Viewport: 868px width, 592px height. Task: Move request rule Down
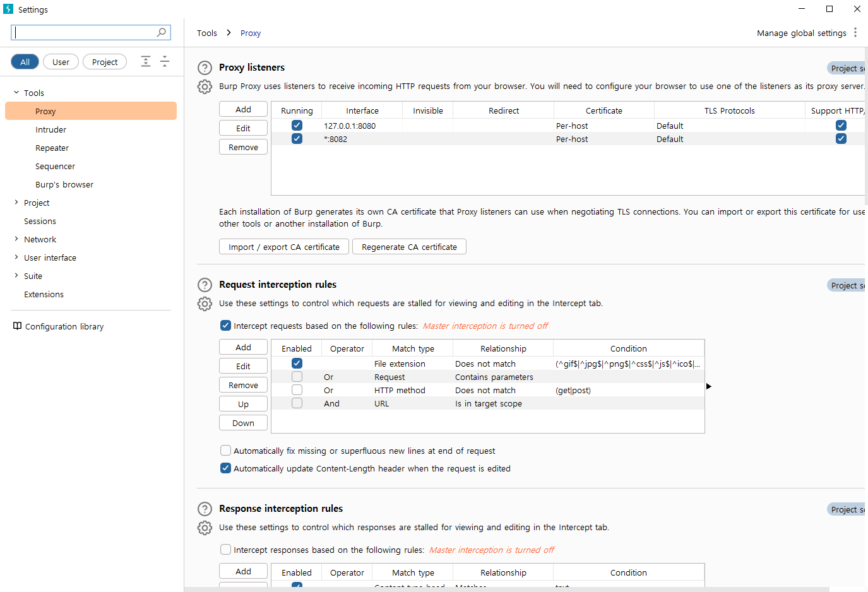click(x=244, y=423)
